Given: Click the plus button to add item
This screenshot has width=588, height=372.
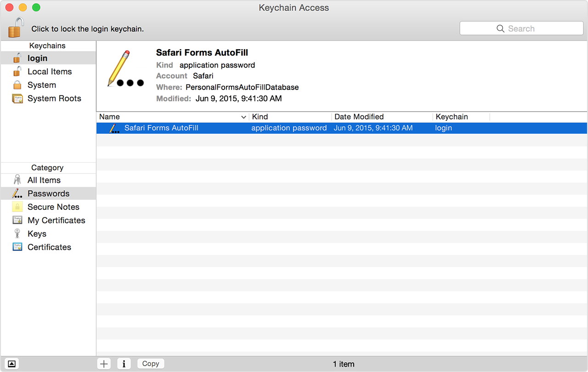Looking at the screenshot, I should pos(104,364).
